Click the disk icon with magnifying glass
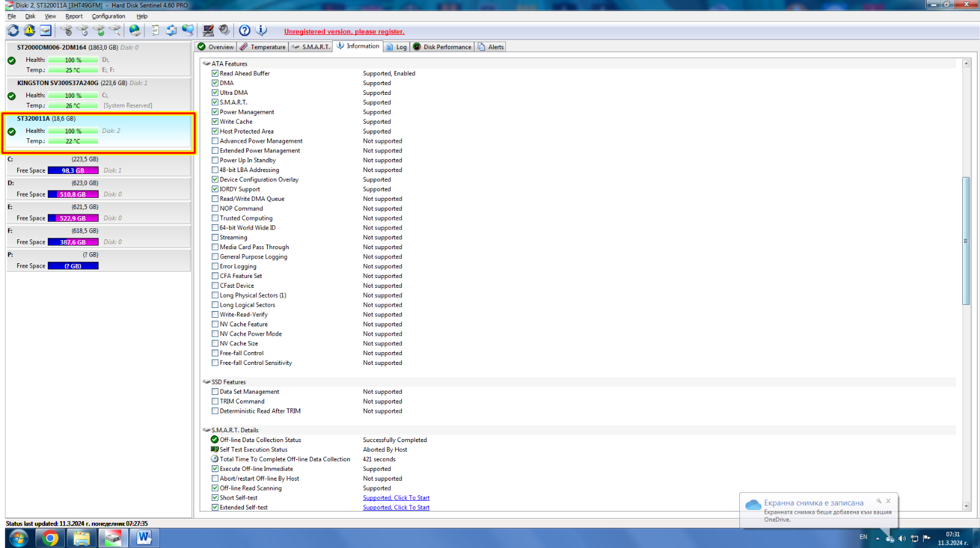This screenshot has width=980, height=548. [x=115, y=31]
